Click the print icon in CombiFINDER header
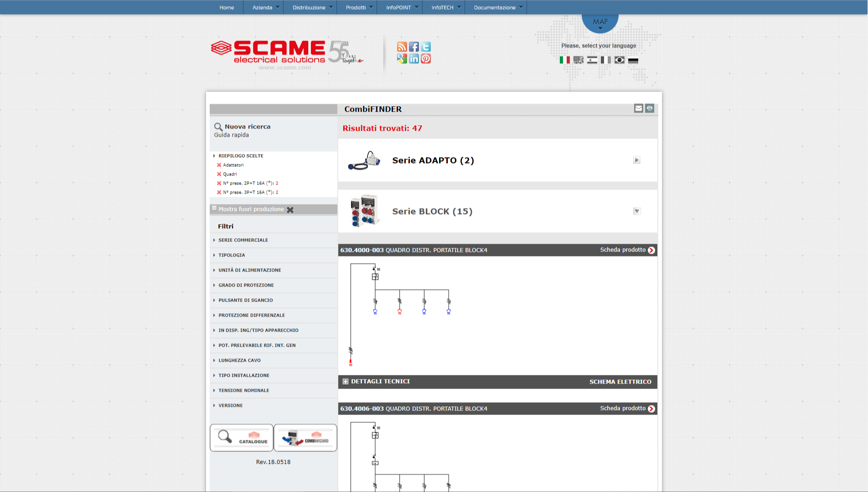 (650, 108)
